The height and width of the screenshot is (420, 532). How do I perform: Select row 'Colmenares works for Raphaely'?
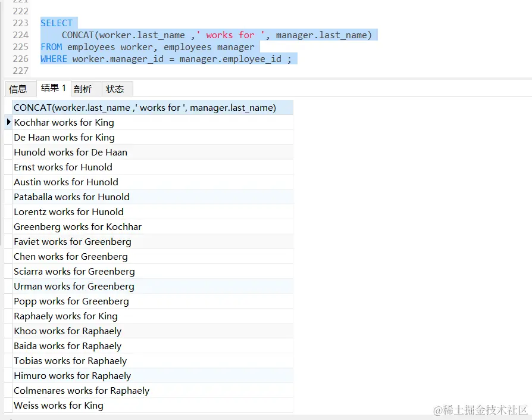pyautogui.click(x=152, y=391)
